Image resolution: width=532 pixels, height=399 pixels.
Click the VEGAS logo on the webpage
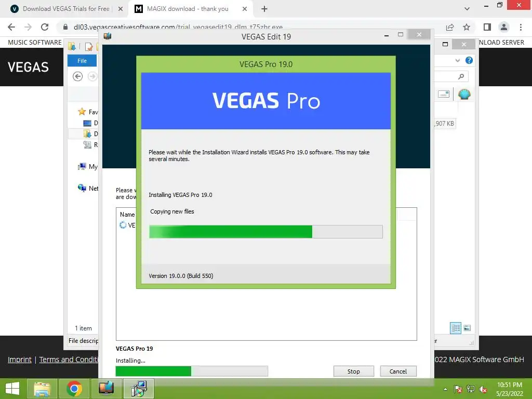click(x=28, y=67)
